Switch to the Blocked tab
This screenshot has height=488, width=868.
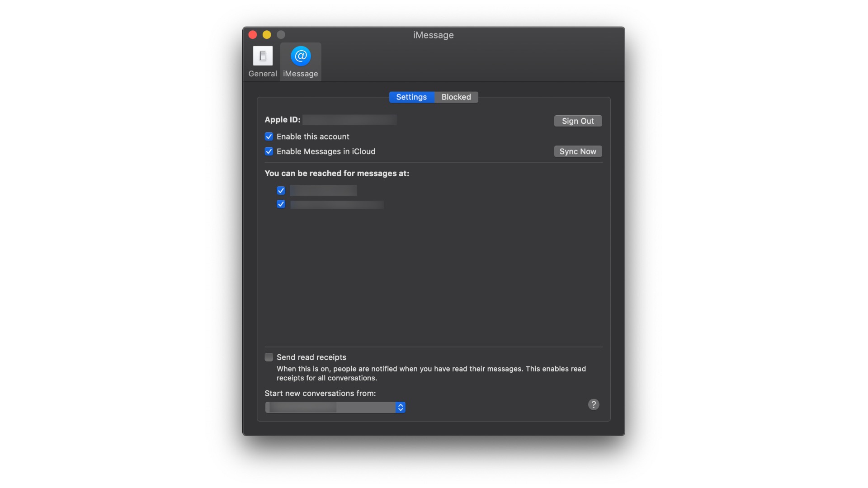456,97
